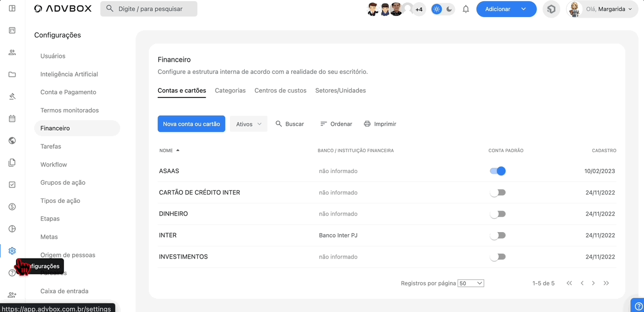Open the calendar icon in left sidebar
The width and height of the screenshot is (644, 312).
(x=12, y=119)
